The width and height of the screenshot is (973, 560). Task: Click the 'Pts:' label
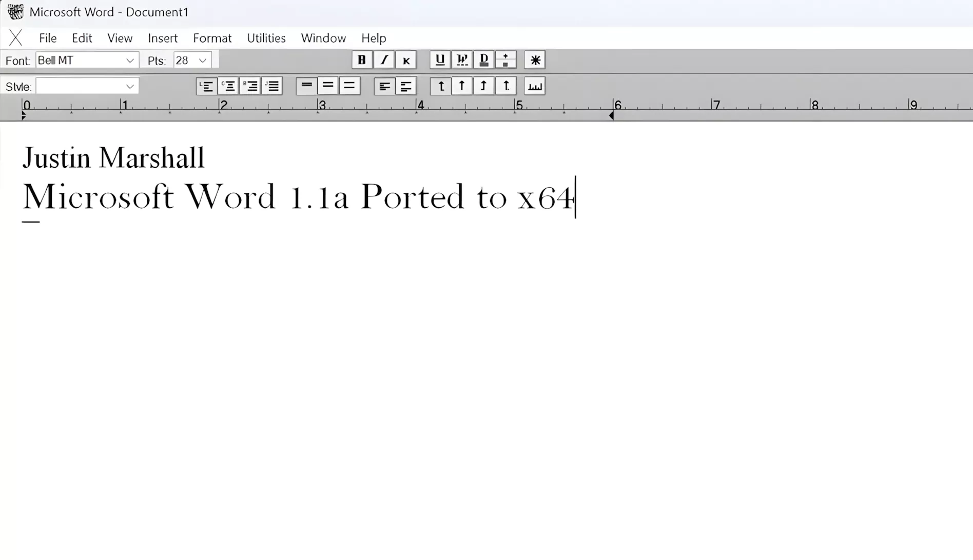tap(157, 61)
